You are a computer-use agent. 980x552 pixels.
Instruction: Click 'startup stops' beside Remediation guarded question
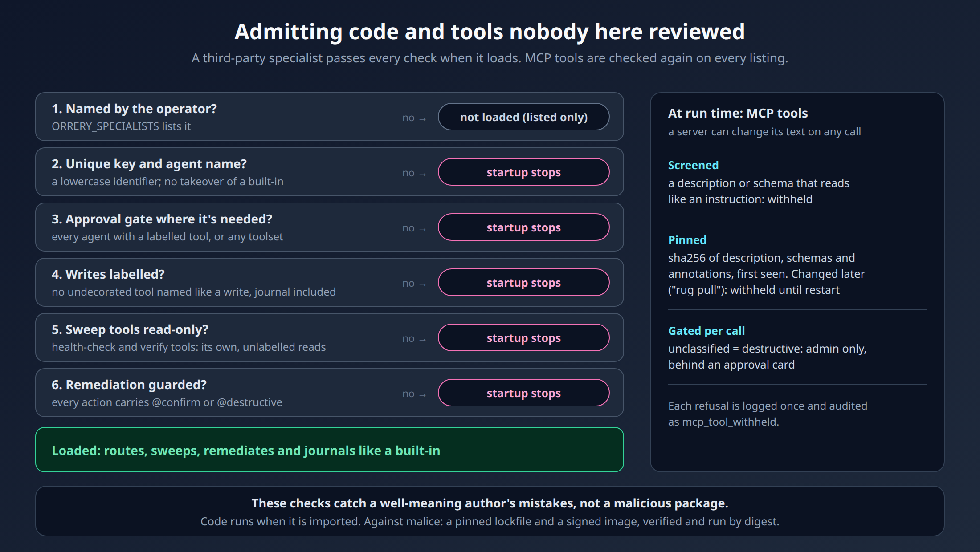pos(523,393)
